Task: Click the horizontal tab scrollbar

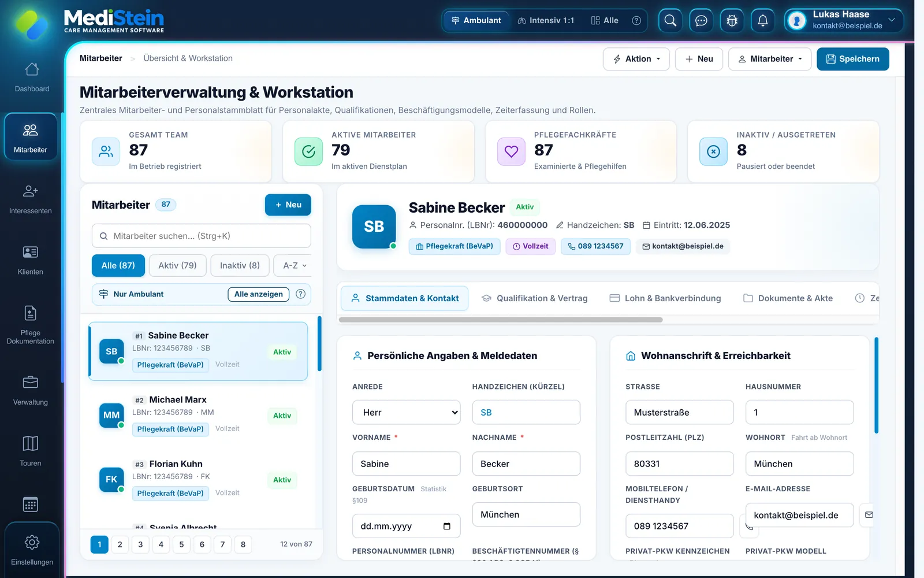Action: 501,320
